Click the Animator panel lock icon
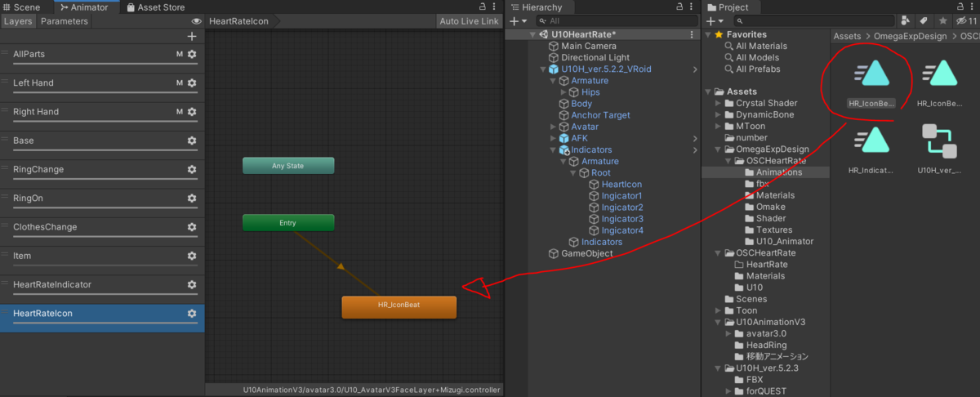 point(483,7)
